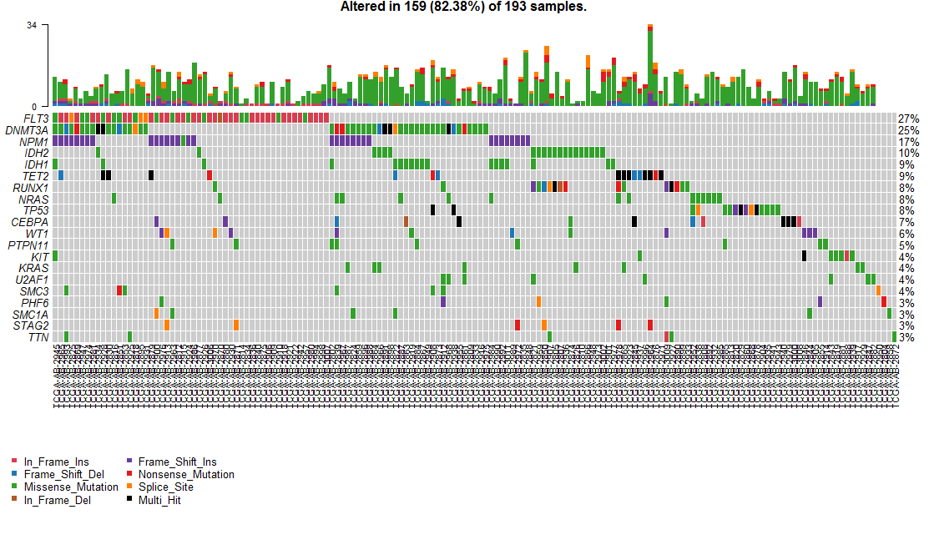Expand the RUNX1 gene row

coord(30,188)
